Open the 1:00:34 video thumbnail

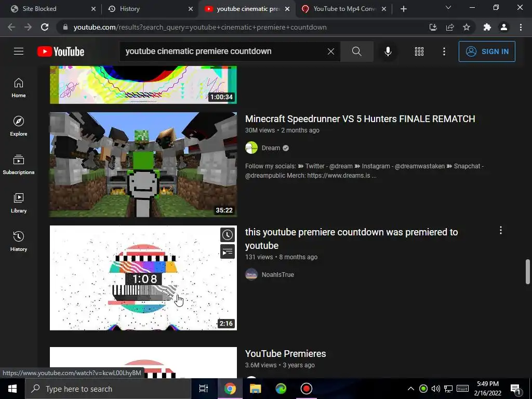pos(143,85)
